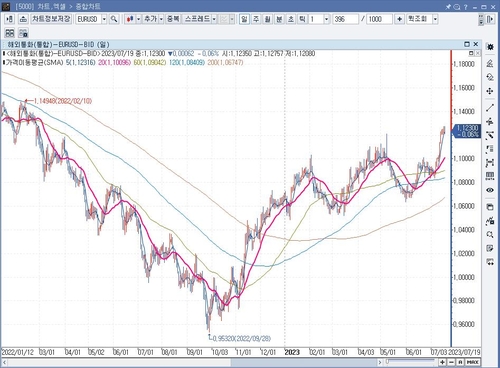Click the bottom arrows icon in the side toolbar
Image resolution: width=500 pixels, height=368 pixels.
tap(490, 262)
